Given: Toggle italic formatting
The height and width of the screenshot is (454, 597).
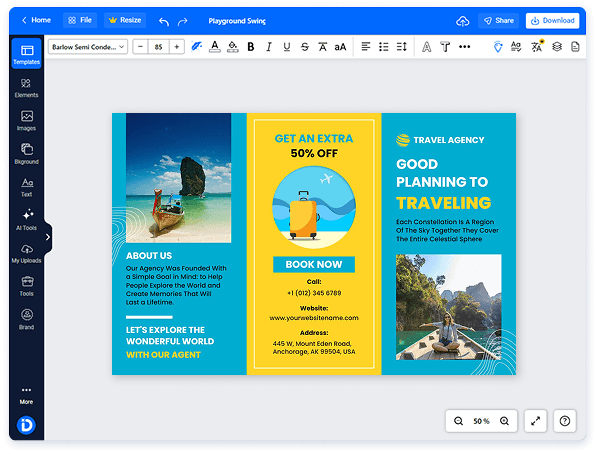Looking at the screenshot, I should tap(269, 46).
